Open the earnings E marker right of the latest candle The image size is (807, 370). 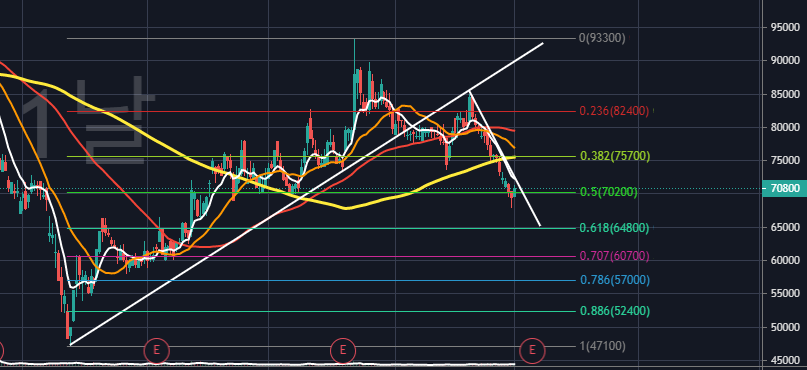532,350
